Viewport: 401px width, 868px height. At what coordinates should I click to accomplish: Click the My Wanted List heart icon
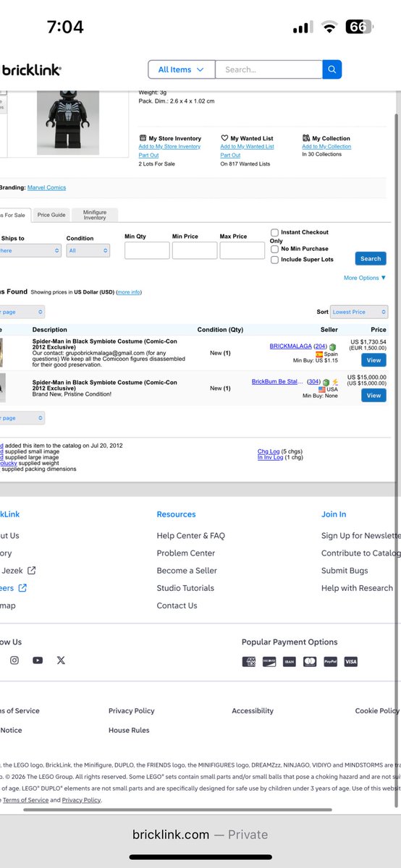[224, 138]
